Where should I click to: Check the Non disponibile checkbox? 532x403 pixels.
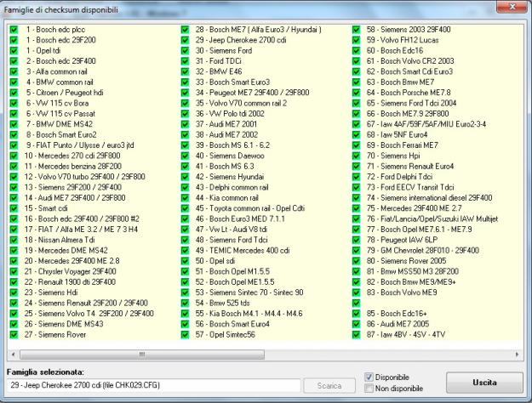pyautogui.click(x=369, y=388)
